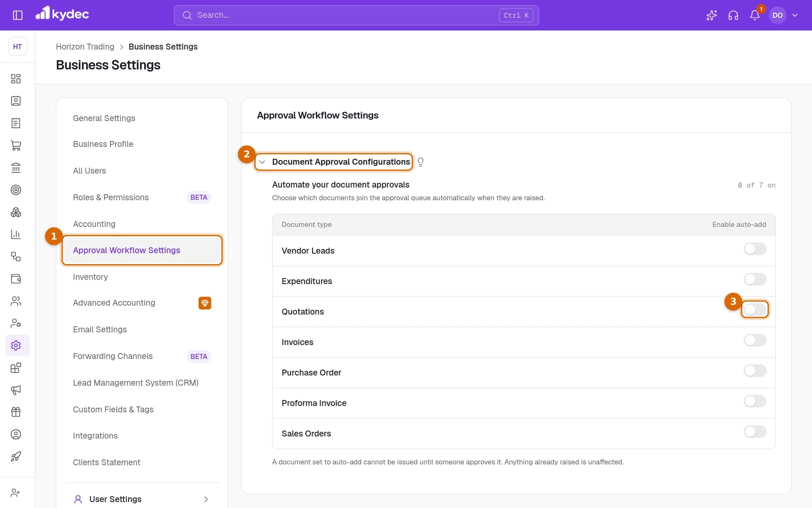This screenshot has height=508, width=812.
Task: Open the dashboard grid icon in sidebar
Action: [16, 79]
